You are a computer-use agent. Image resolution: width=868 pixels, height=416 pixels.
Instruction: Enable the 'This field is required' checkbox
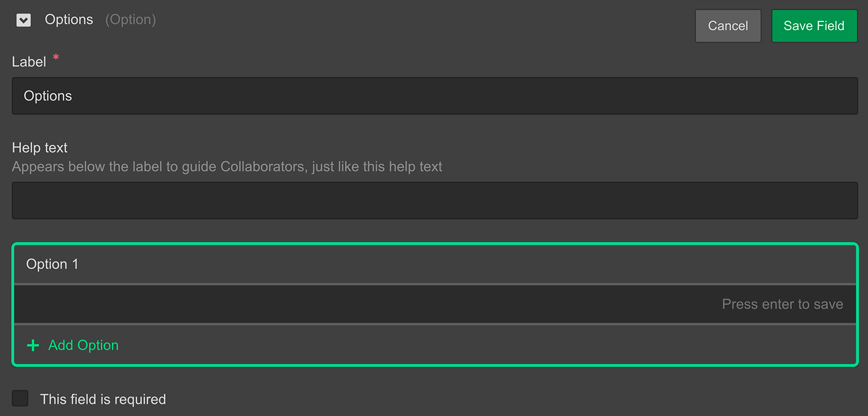click(x=20, y=399)
